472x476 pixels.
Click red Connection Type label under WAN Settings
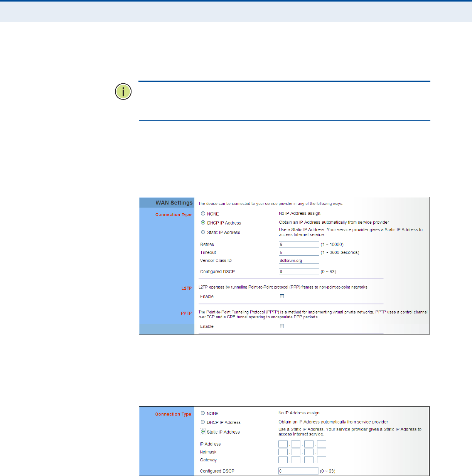tap(174, 214)
